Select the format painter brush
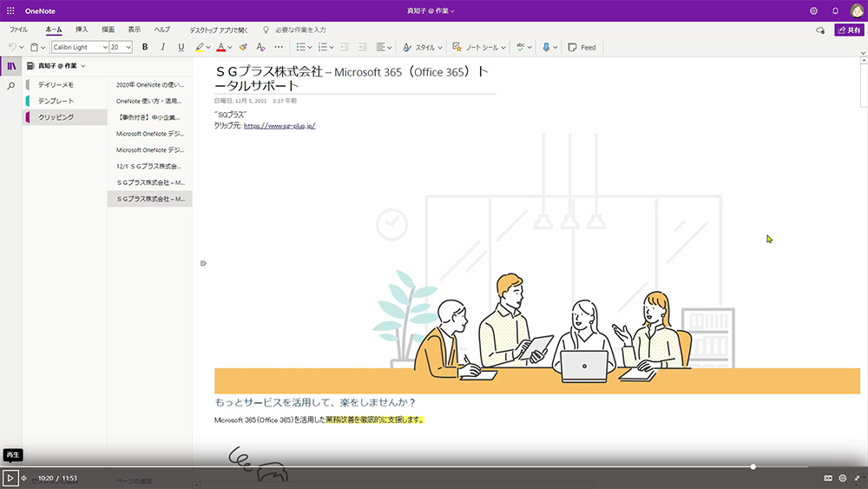This screenshot has height=489, width=868. tap(243, 47)
